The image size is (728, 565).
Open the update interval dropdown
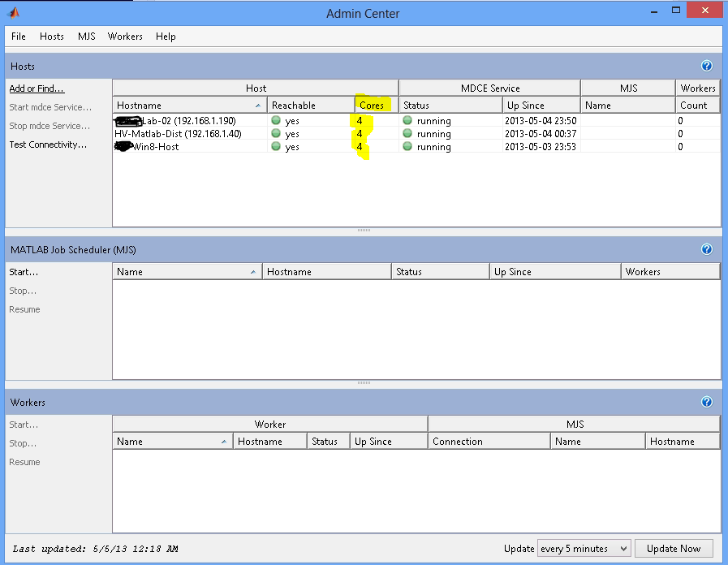(584, 548)
